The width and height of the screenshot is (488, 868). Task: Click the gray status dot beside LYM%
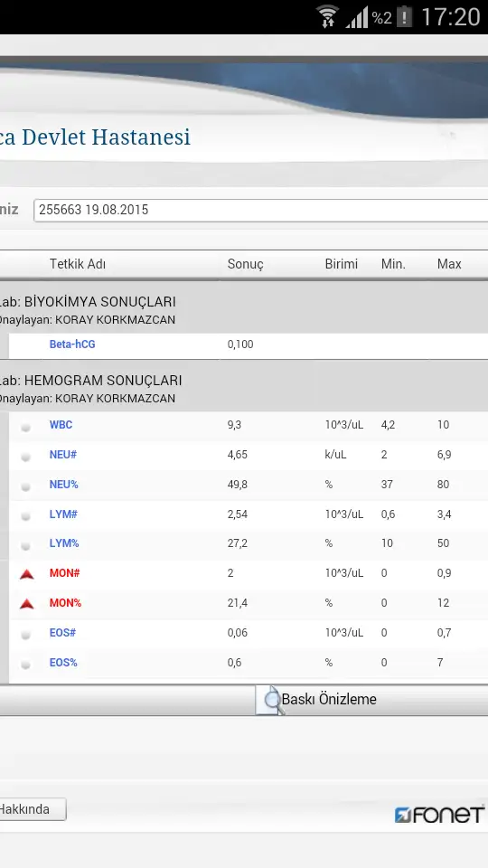click(25, 545)
